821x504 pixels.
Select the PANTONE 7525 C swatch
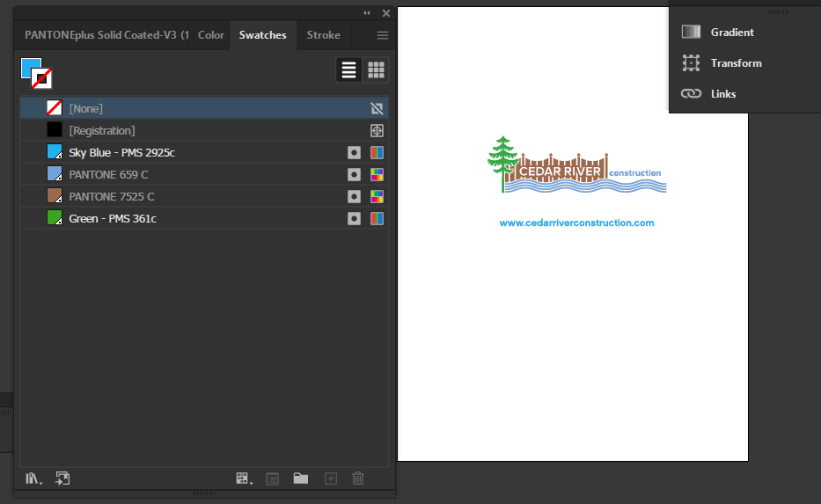tap(204, 196)
